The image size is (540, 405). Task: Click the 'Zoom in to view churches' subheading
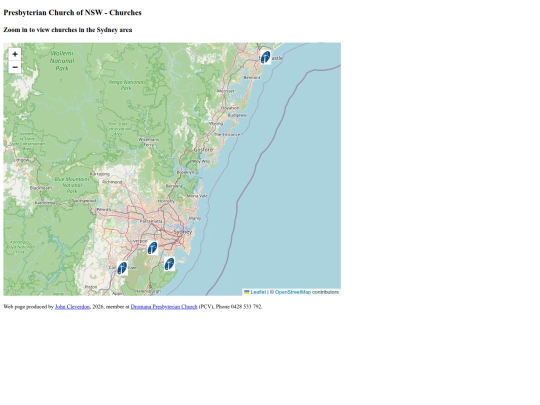pos(68,30)
